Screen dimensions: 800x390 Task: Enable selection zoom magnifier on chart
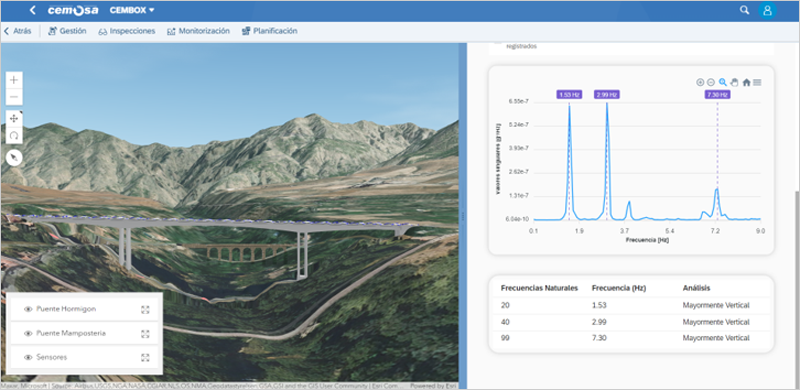click(x=722, y=82)
